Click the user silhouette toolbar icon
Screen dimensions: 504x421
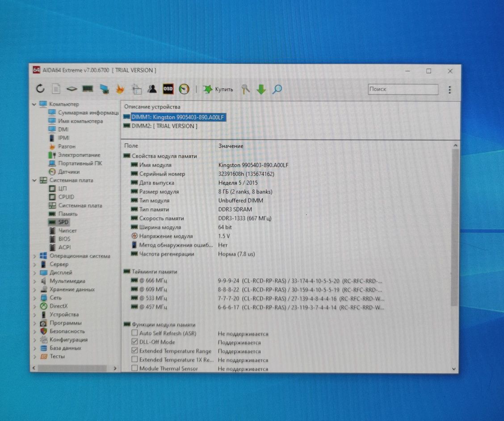tap(152, 89)
